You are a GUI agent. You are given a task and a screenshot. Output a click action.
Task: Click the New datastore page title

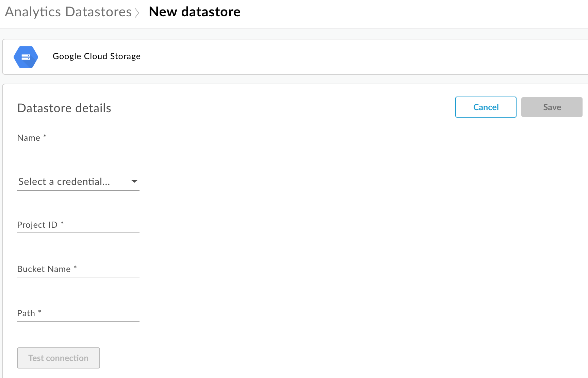195,12
